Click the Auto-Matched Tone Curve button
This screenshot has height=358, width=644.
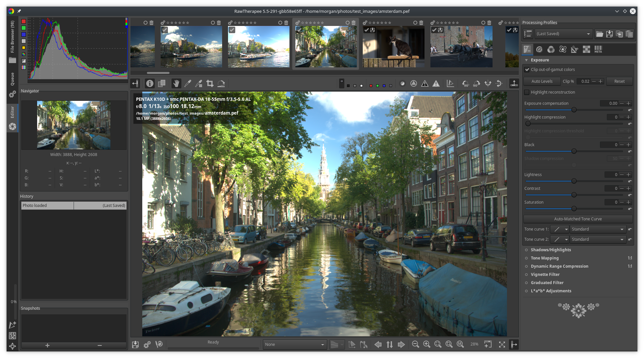pyautogui.click(x=578, y=219)
